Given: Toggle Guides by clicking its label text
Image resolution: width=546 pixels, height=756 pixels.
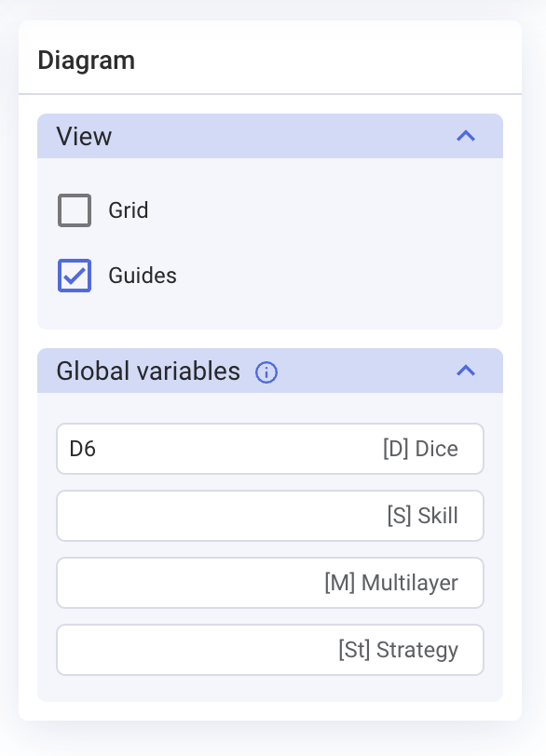Looking at the screenshot, I should (143, 276).
